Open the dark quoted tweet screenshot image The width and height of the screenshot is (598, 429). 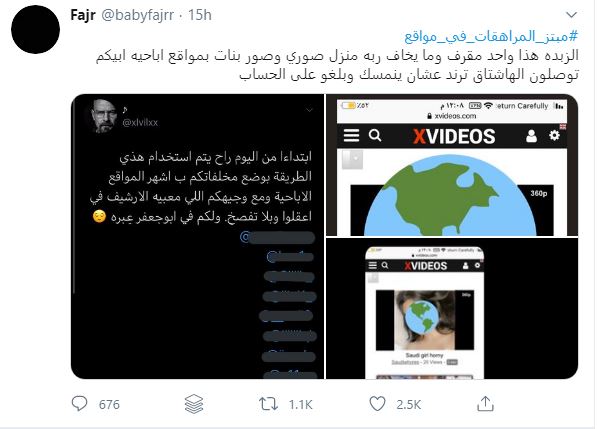coord(198,236)
